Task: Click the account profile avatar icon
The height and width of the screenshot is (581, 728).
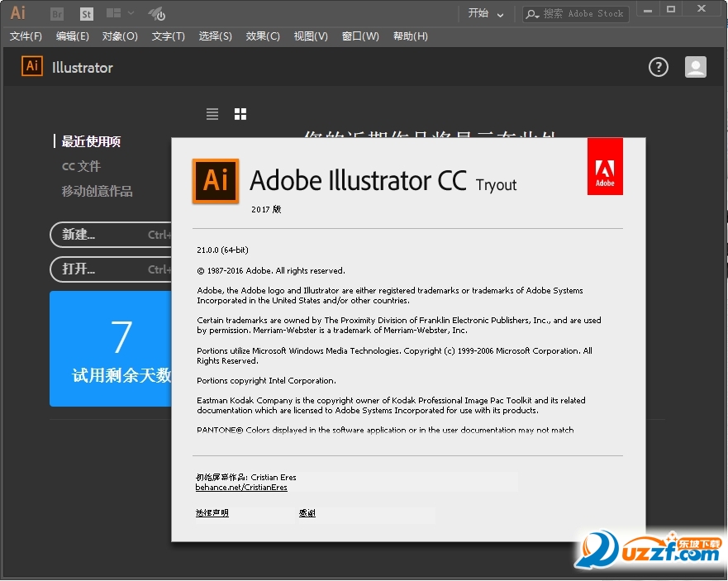Action: [695, 67]
